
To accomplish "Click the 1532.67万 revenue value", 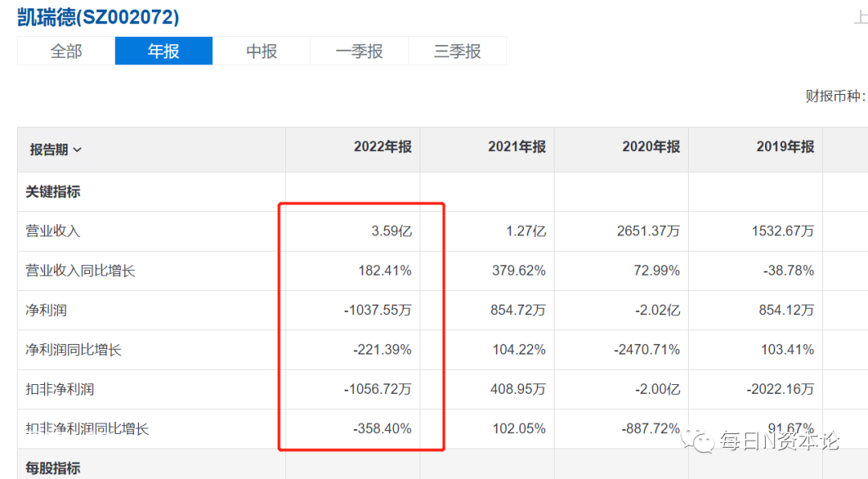I will [783, 231].
